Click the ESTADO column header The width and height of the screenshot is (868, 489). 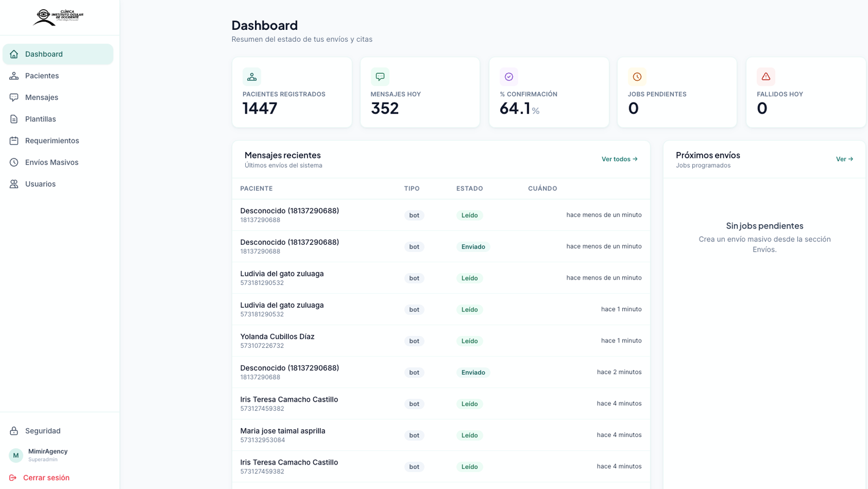(x=470, y=189)
